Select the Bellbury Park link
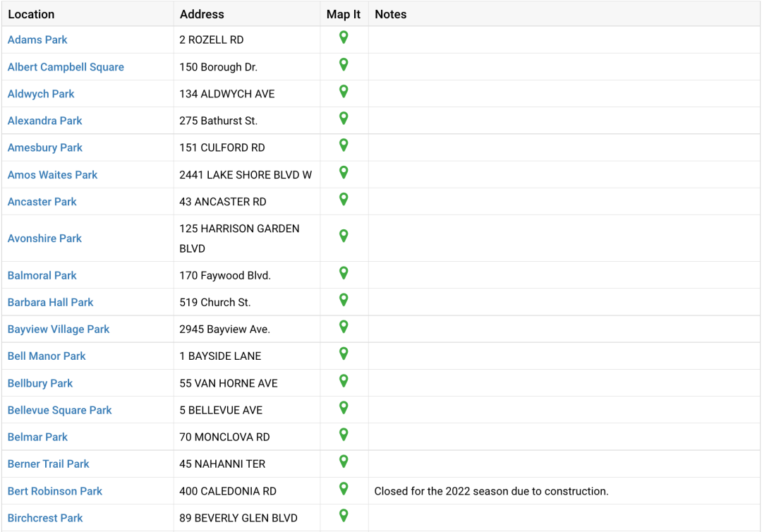This screenshot has height=532, width=762. (x=40, y=383)
